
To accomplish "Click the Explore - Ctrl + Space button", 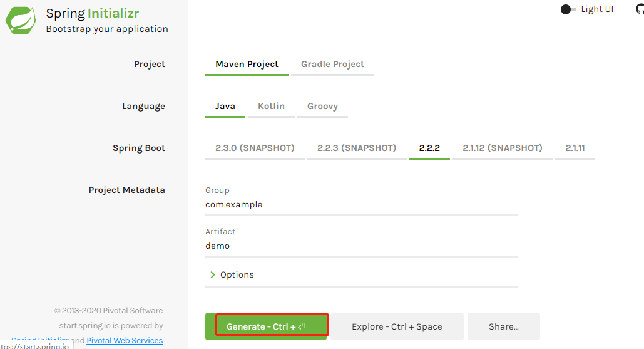I will pos(397,326).
